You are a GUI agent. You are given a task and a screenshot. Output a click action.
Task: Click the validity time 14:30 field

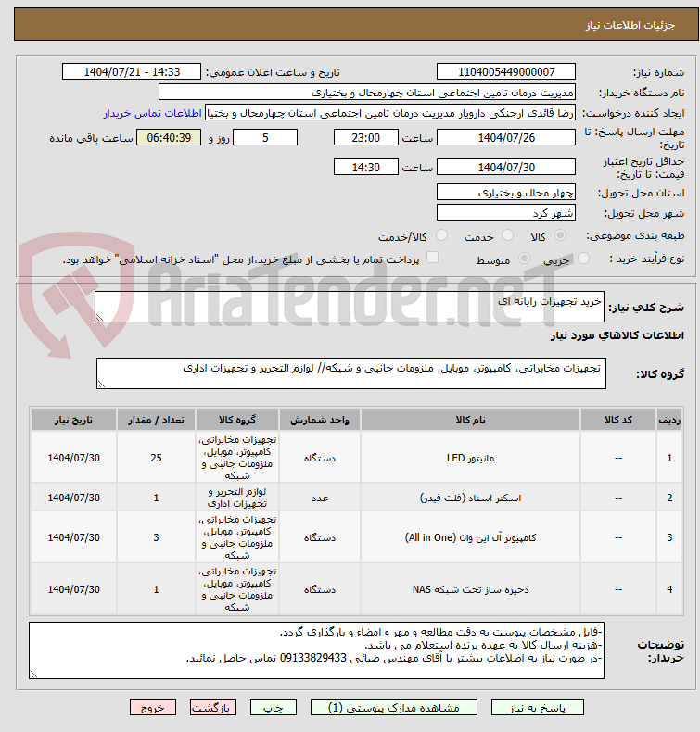pyautogui.click(x=365, y=167)
